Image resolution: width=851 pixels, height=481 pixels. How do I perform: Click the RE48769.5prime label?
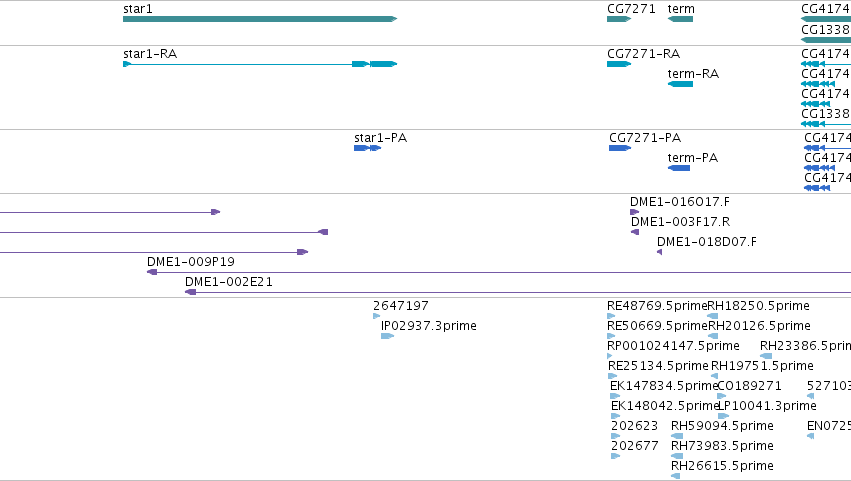click(657, 306)
